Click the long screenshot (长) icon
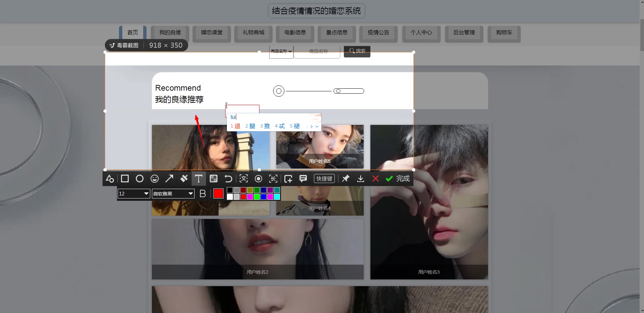The image size is (644, 313). point(273,179)
